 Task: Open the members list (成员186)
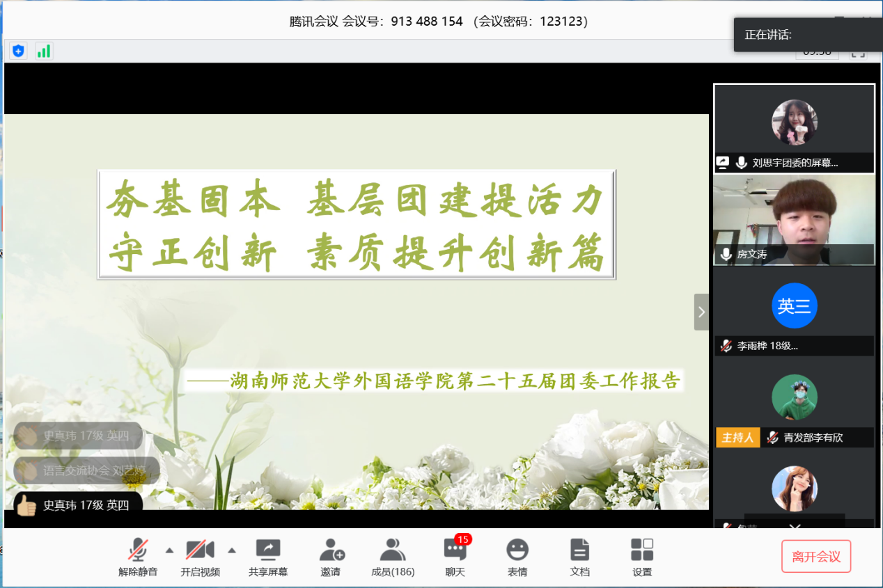[x=393, y=557]
